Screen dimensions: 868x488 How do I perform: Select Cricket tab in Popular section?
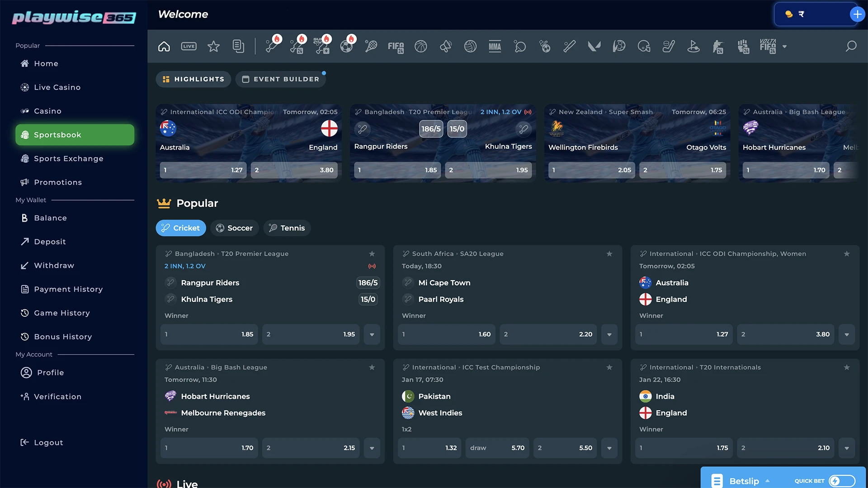[181, 228]
